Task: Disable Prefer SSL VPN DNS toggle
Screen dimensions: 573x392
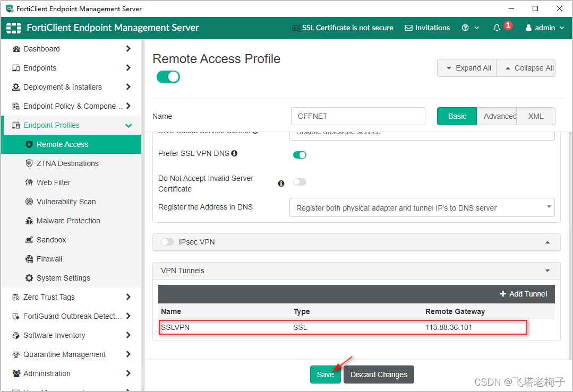Action: [300, 155]
